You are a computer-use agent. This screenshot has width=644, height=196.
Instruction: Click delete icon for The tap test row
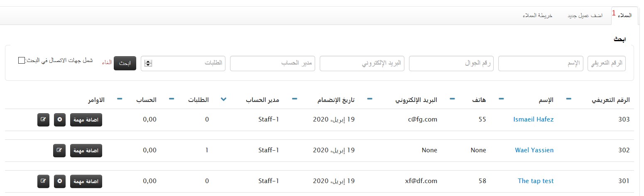tap(60, 181)
